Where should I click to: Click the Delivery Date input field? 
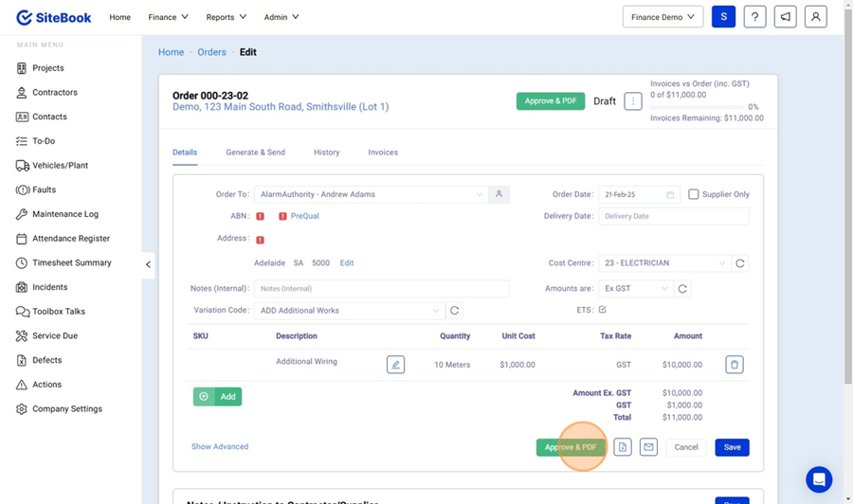[x=673, y=216]
